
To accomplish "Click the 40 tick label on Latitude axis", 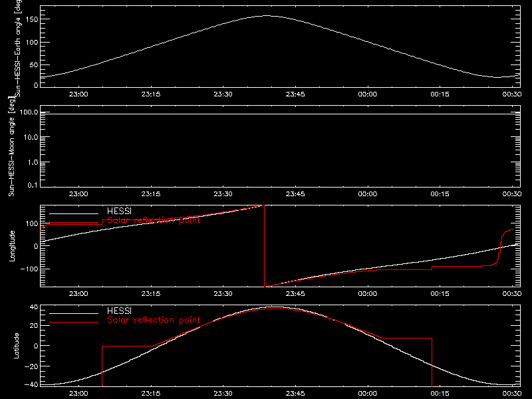I will tap(34, 307).
